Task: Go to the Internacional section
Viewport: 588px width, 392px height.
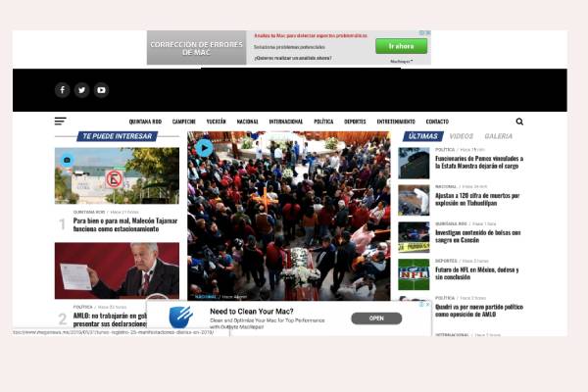Action: (286, 122)
